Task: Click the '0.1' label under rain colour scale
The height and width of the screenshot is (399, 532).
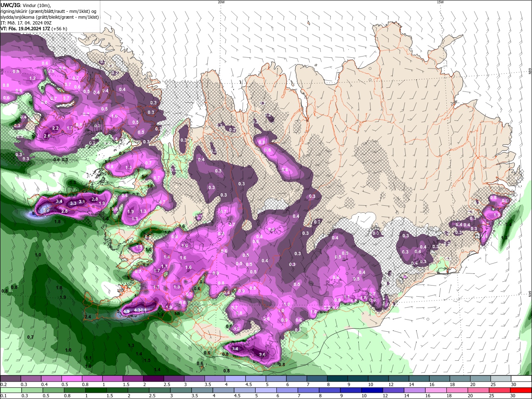Action: click(x=3, y=396)
